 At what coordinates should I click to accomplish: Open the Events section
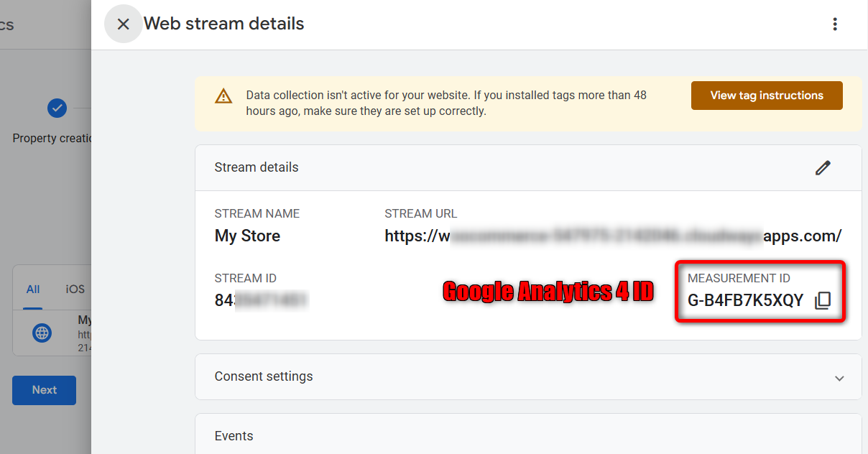point(528,434)
